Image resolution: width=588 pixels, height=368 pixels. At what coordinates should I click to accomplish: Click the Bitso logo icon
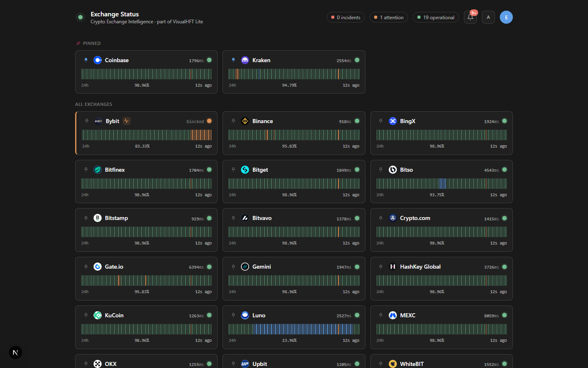[x=393, y=170]
